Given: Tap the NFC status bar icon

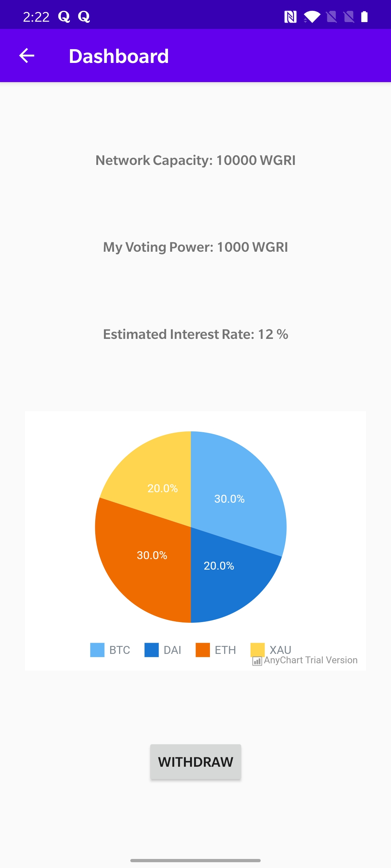Looking at the screenshot, I should click(290, 17).
